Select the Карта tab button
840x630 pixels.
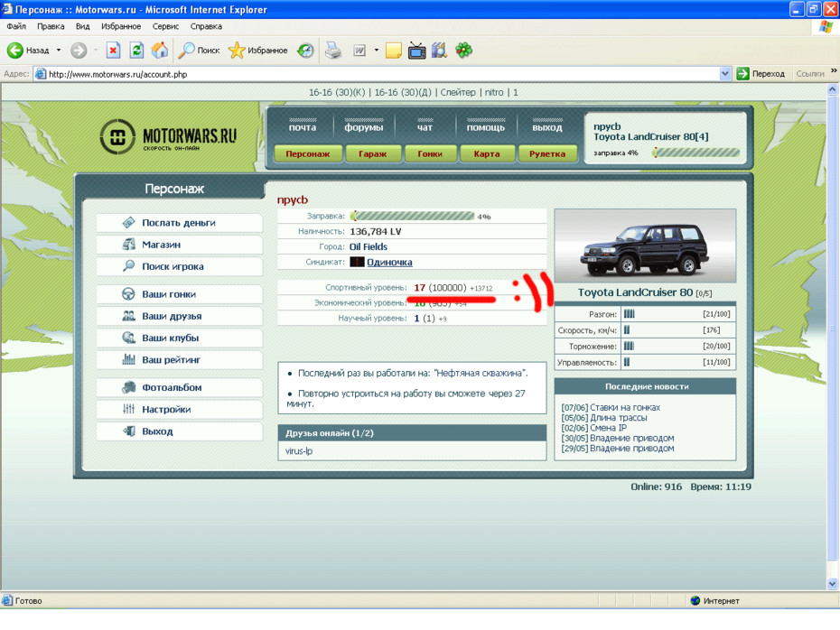tap(487, 153)
